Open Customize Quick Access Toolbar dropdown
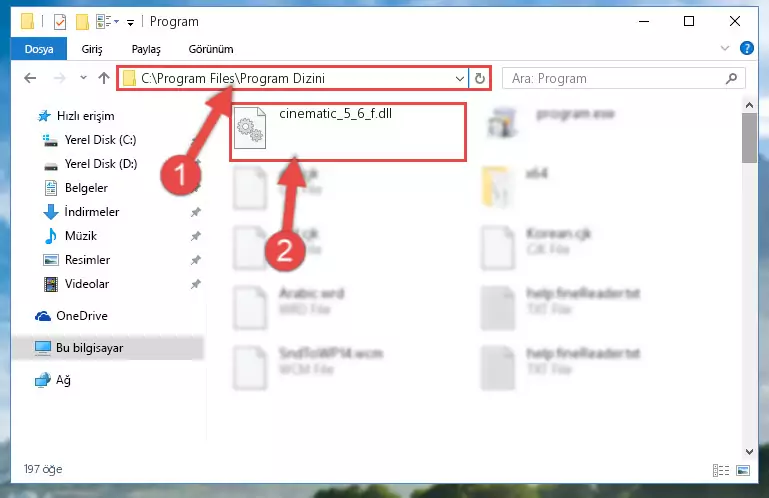This screenshot has width=769, height=498. [x=130, y=23]
